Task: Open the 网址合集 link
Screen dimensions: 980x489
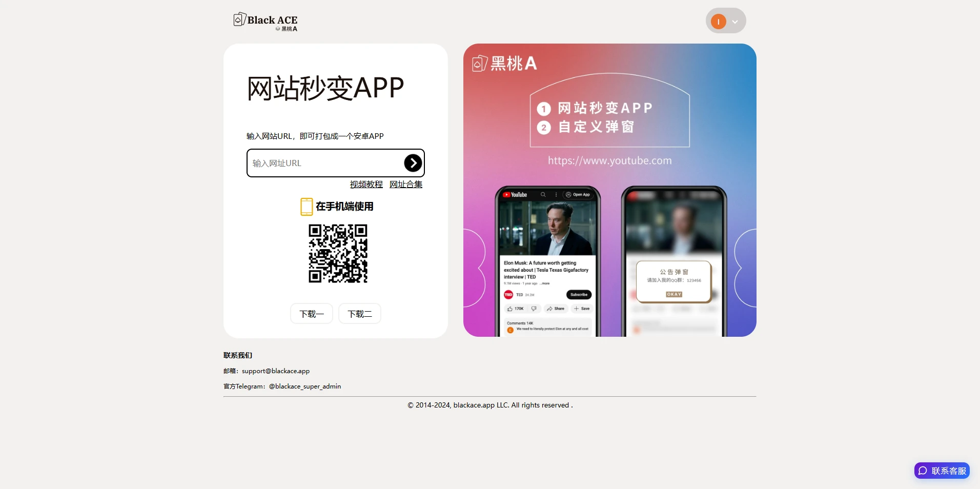Action: pyautogui.click(x=405, y=184)
